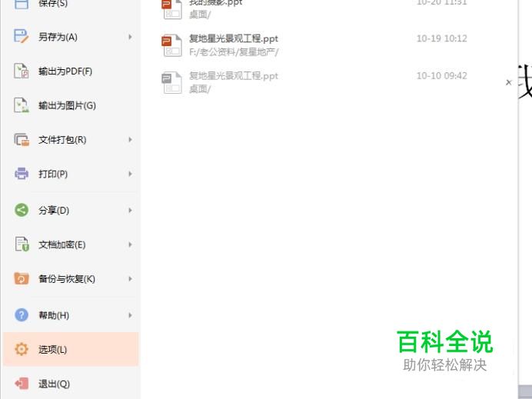The height and width of the screenshot is (399, 532).
Task: Click the timestamp 10-10 09:42
Action: (x=442, y=75)
